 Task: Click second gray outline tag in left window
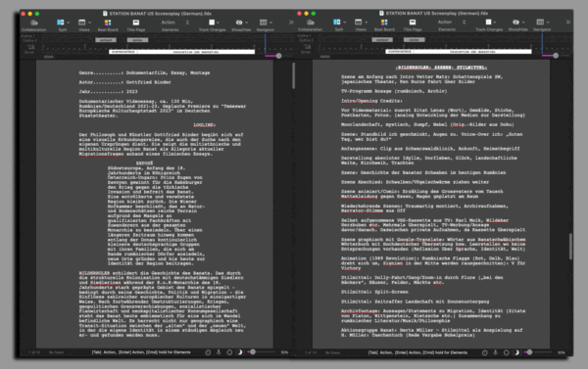pos(137,40)
